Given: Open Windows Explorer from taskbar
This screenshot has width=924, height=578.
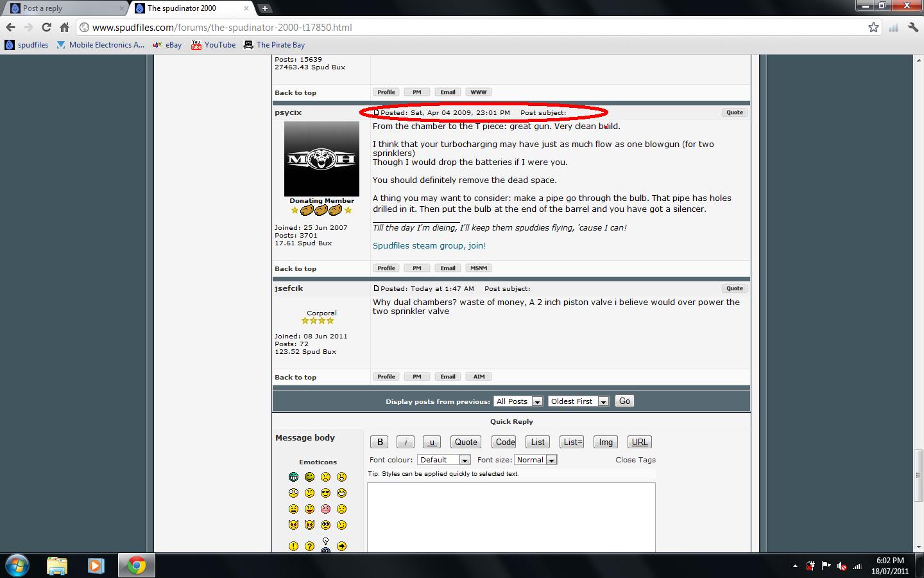Looking at the screenshot, I should [57, 565].
